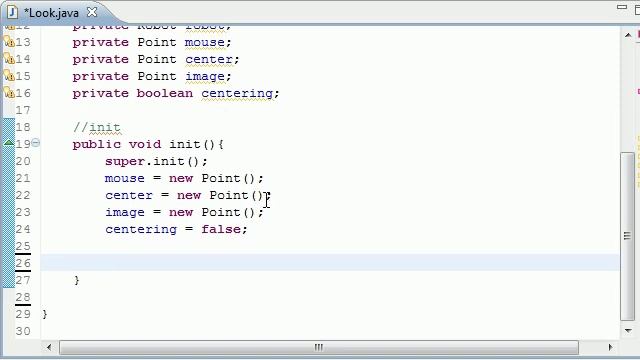Click 'centering = false;' statement
This screenshot has height=360, width=640.
[x=176, y=229]
